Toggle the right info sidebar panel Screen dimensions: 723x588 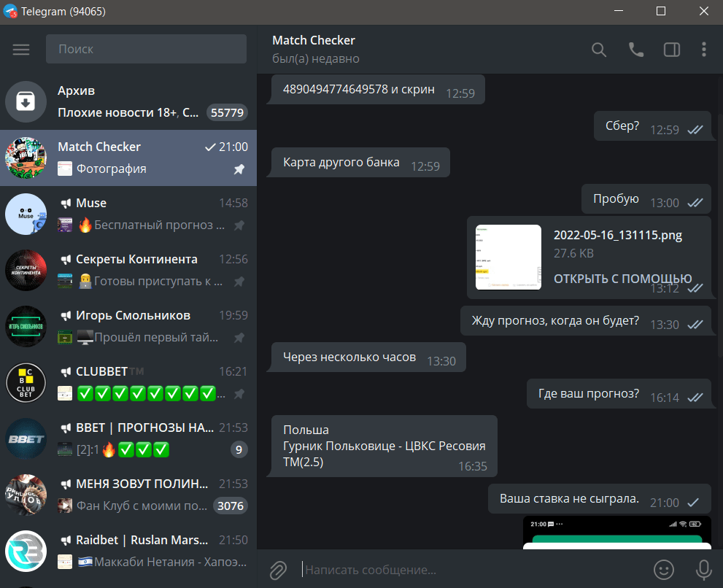point(671,50)
